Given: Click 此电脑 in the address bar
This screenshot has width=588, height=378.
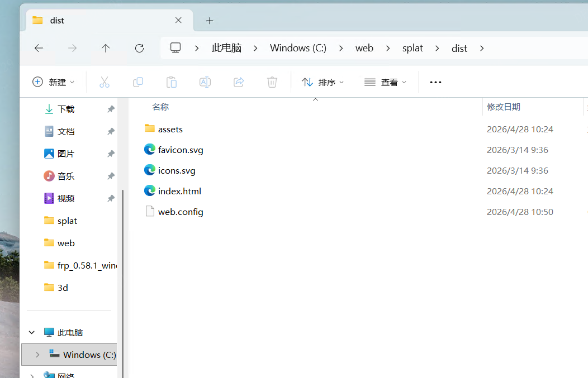Looking at the screenshot, I should pos(226,48).
